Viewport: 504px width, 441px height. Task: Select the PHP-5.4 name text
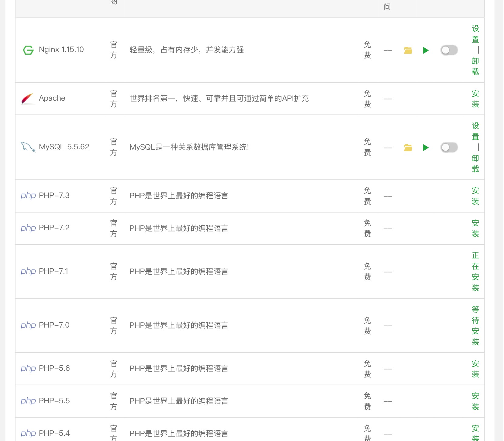pyautogui.click(x=54, y=433)
